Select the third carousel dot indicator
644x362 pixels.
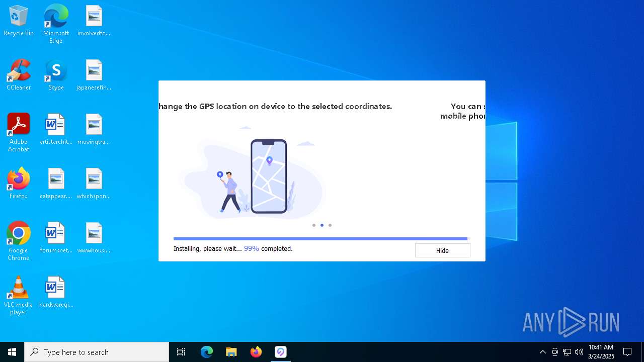(x=330, y=225)
